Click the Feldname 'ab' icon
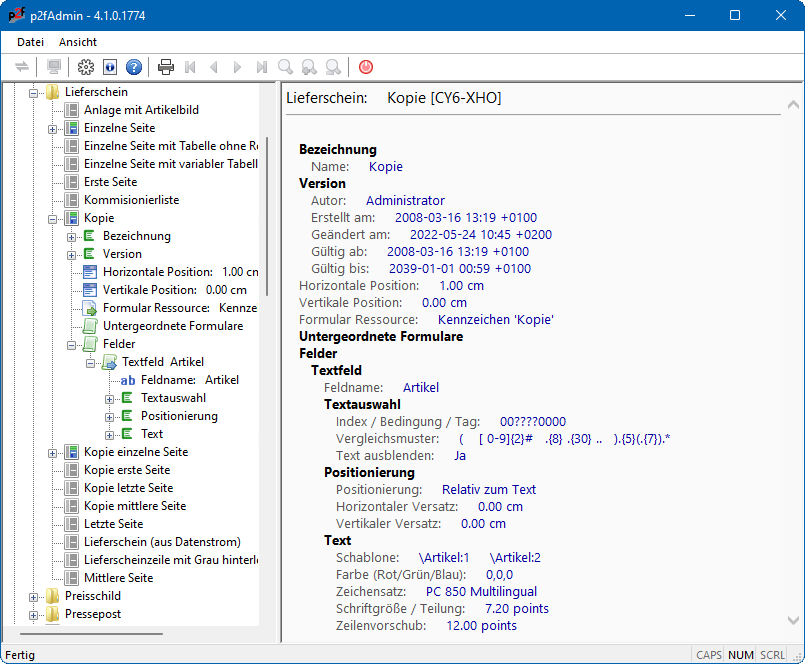805x664 pixels. point(128,380)
